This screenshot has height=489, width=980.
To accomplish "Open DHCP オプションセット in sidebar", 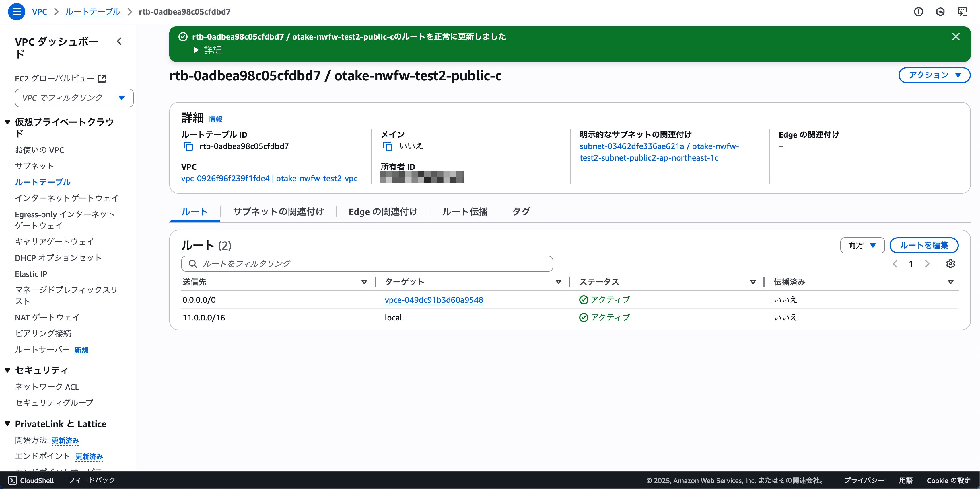I will click(58, 258).
